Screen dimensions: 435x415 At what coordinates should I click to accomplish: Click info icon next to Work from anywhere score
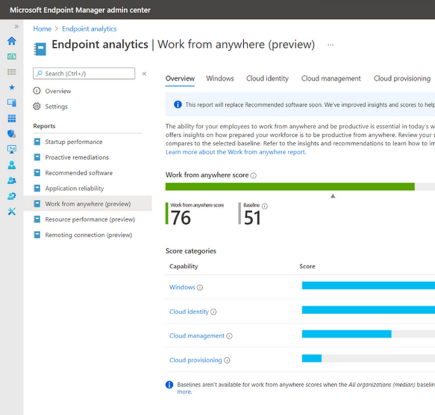pos(253,175)
